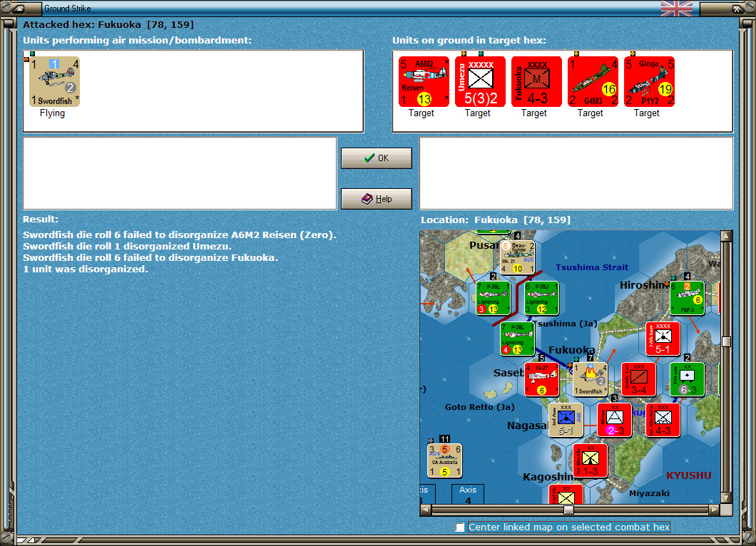Close the Ground Strike window
Screen dimensions: 756x546
[738, 8]
